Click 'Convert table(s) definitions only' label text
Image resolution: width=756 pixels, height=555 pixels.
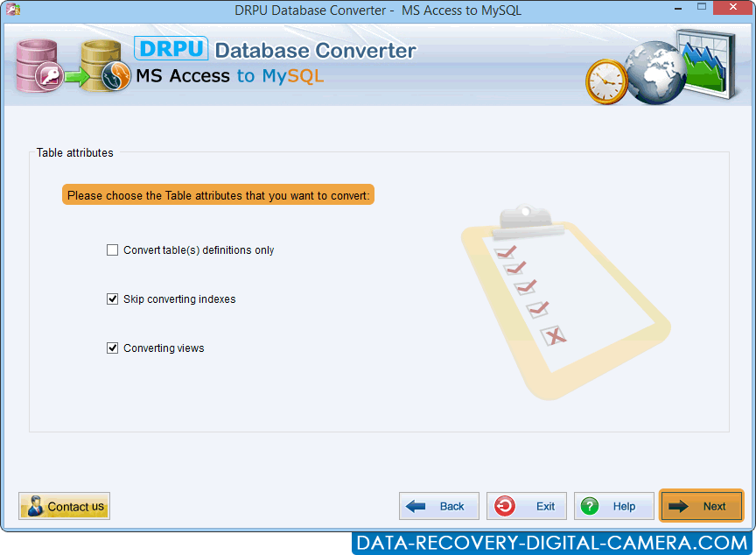(199, 250)
